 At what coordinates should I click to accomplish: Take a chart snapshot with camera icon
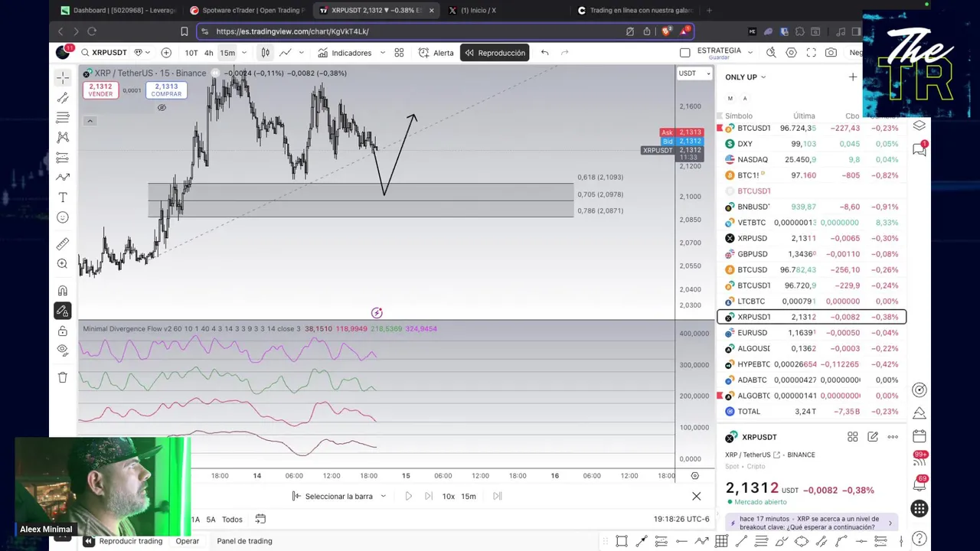(x=831, y=53)
